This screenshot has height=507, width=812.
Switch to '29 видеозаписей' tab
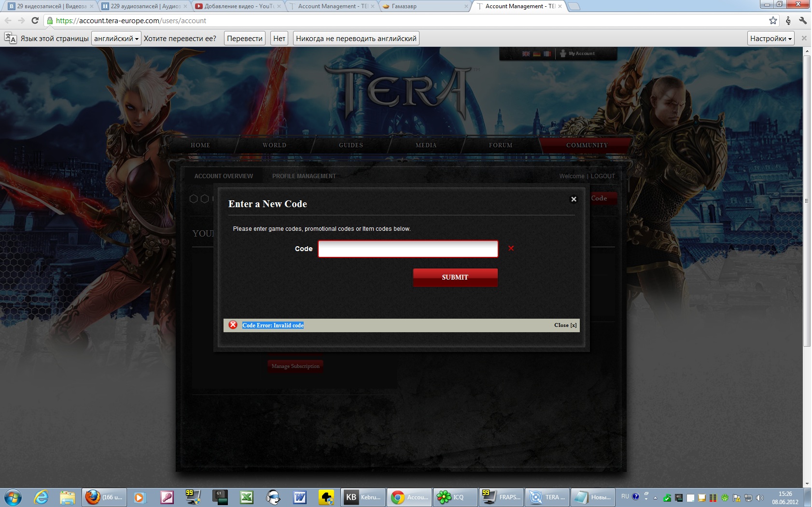tap(51, 6)
